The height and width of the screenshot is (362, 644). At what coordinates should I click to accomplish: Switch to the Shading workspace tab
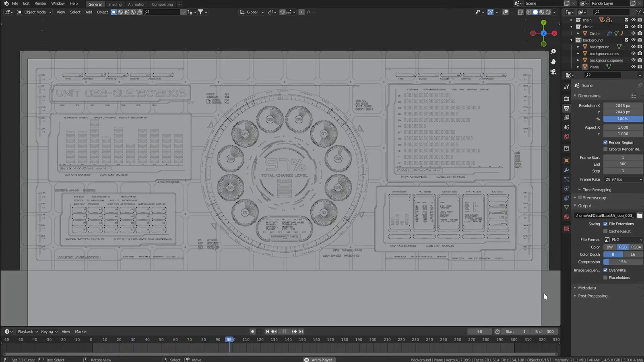click(x=115, y=4)
